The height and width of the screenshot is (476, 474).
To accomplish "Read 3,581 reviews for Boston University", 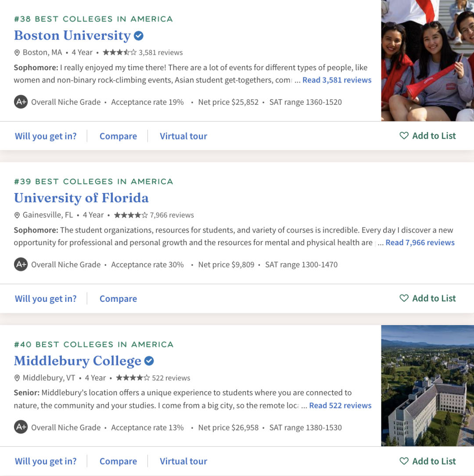I will [x=337, y=80].
